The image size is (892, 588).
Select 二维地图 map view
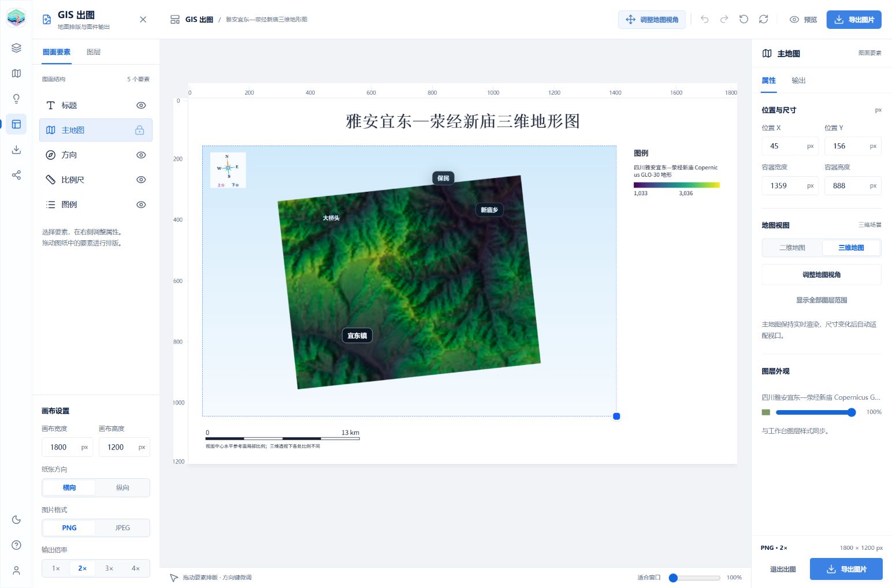click(x=792, y=248)
